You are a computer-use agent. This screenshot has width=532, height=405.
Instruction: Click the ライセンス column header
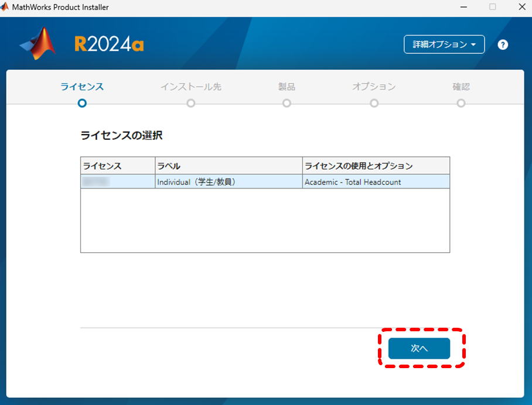[118, 166]
